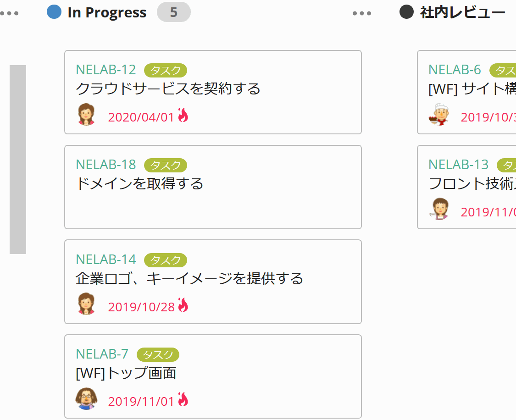Viewport: 516px width, 420px height.
Task: Open options menu left of In Progress
Action: pos(10,13)
